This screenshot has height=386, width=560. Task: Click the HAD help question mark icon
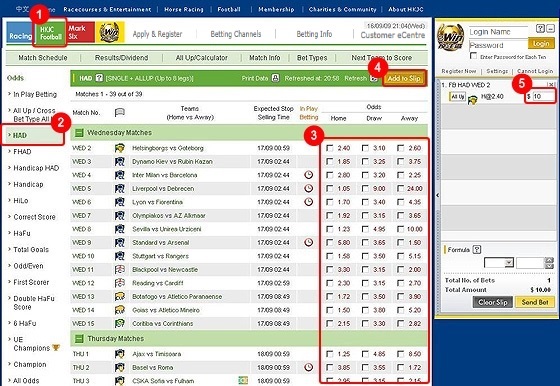coord(99,77)
